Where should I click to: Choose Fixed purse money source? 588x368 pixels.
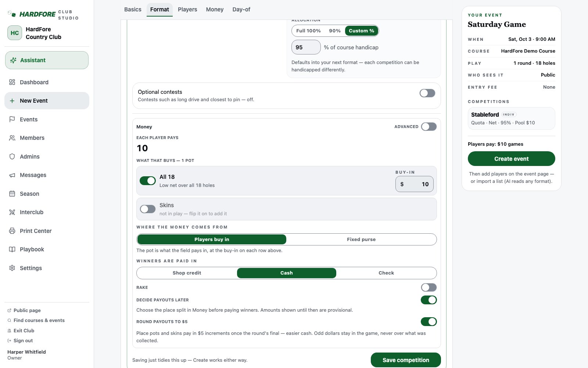pyautogui.click(x=361, y=240)
